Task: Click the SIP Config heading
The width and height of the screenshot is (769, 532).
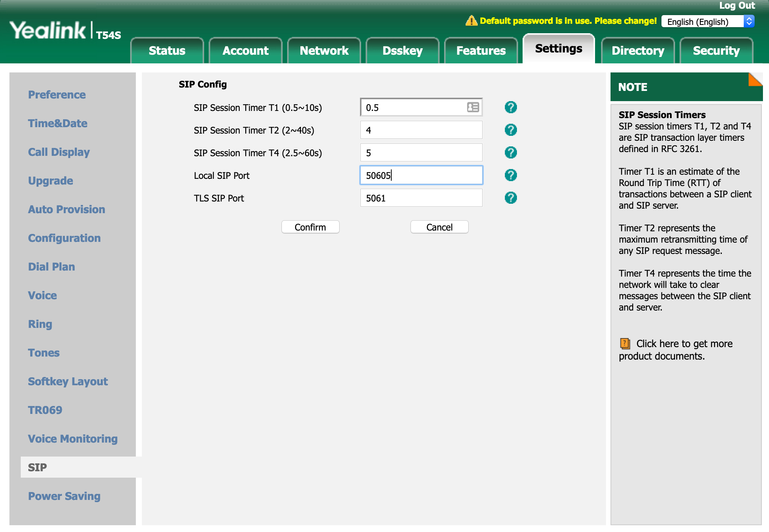Action: 203,84
